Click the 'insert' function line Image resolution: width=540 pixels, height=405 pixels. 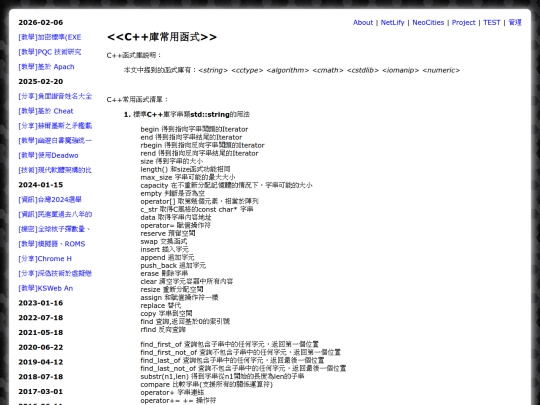(164, 249)
